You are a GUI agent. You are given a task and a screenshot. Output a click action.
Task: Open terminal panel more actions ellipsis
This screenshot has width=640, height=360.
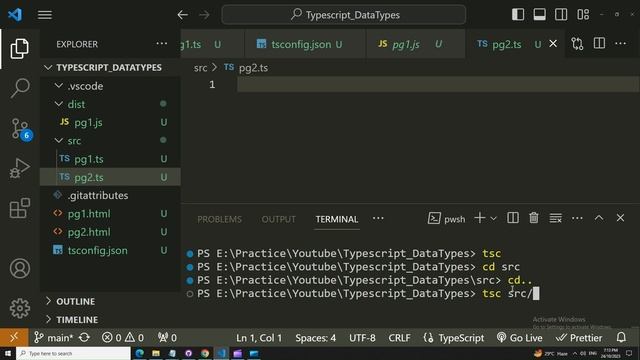[577, 218]
